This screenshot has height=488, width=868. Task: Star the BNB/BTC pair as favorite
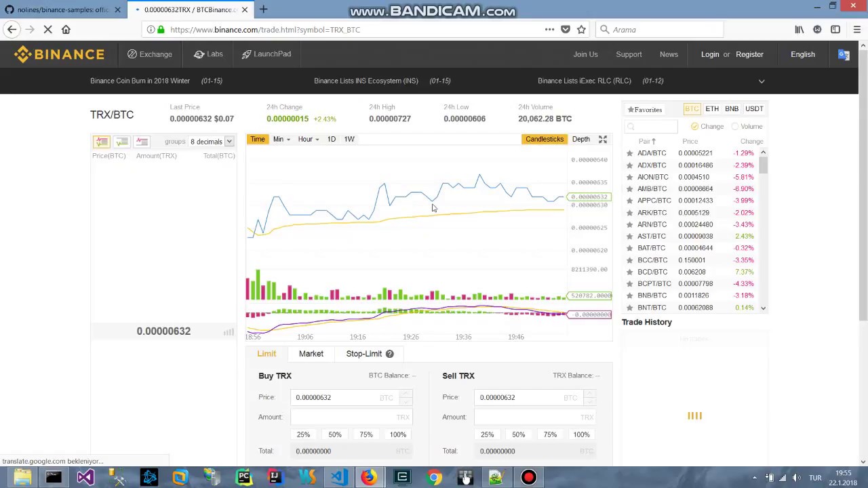(x=629, y=296)
